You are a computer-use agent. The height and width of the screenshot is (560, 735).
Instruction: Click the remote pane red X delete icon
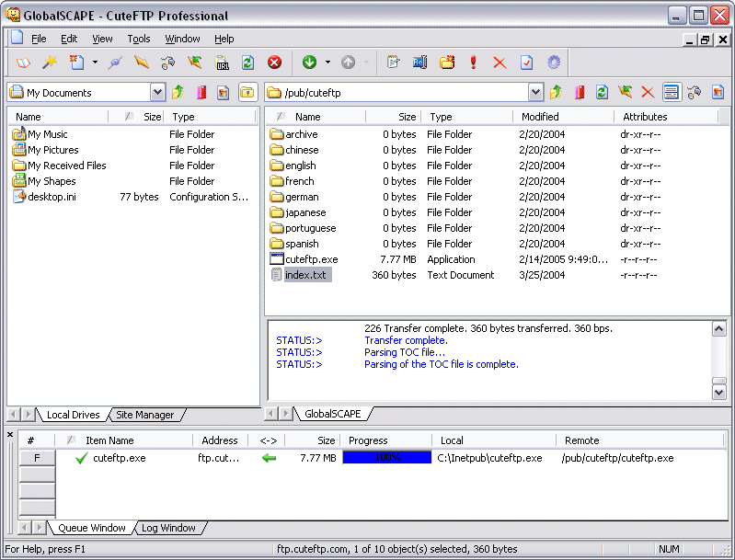[648, 92]
